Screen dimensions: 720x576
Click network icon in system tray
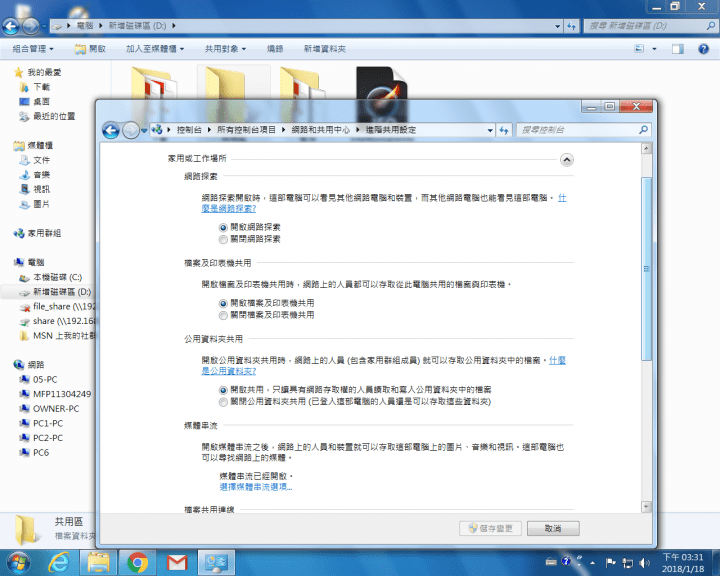627,563
